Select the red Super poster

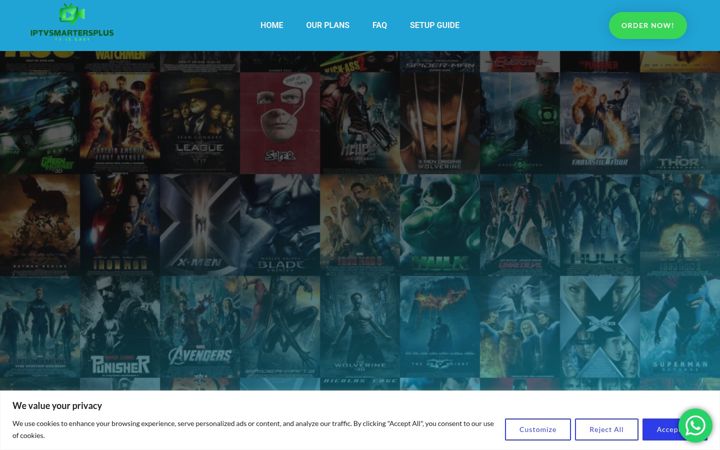(280, 123)
